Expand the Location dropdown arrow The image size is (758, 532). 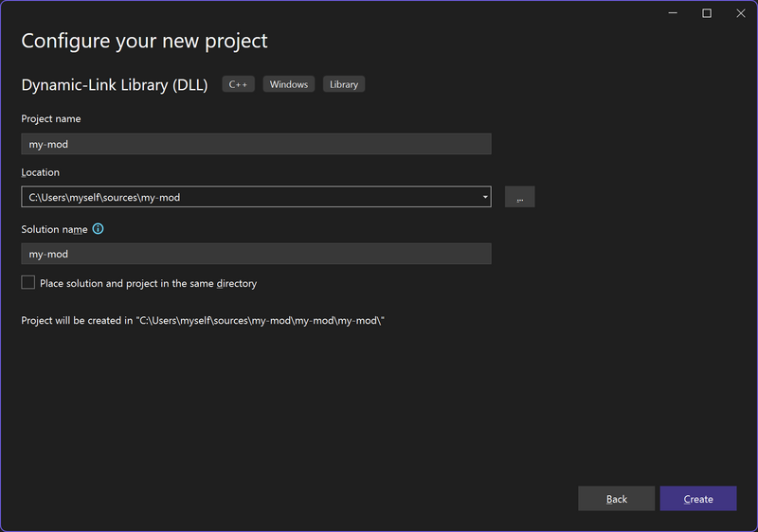[x=485, y=197]
